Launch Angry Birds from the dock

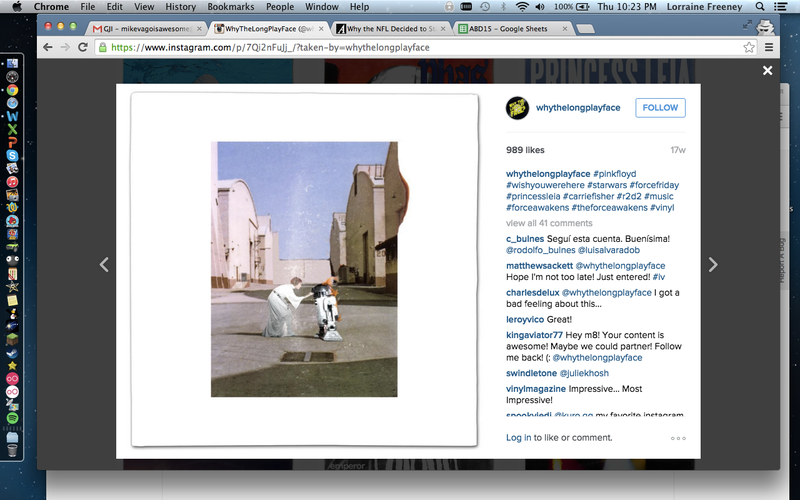tap(12, 221)
